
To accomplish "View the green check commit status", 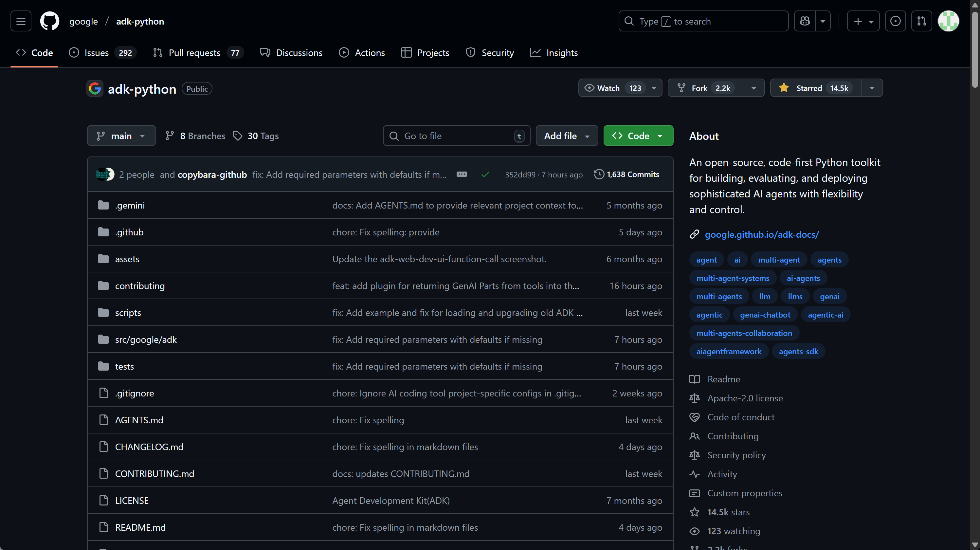I will coord(485,174).
